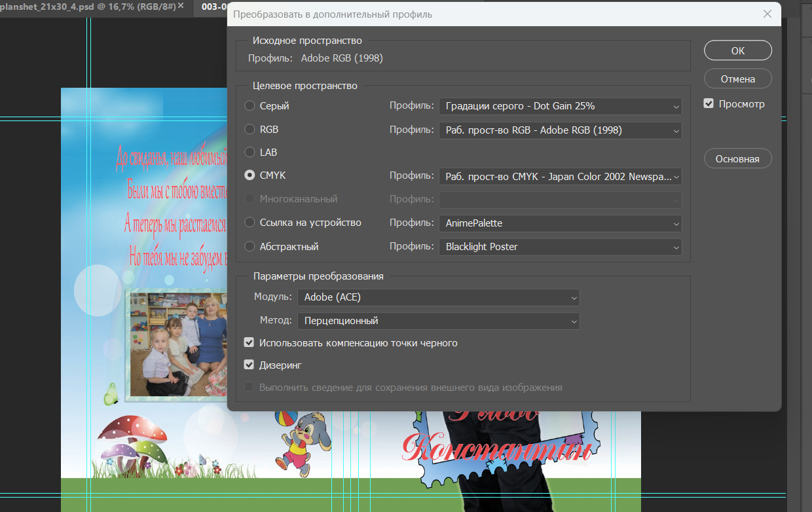Image resolution: width=812 pixels, height=512 pixels.
Task: Open the Модуль Adobe (ACE) dropdown
Action: click(439, 297)
